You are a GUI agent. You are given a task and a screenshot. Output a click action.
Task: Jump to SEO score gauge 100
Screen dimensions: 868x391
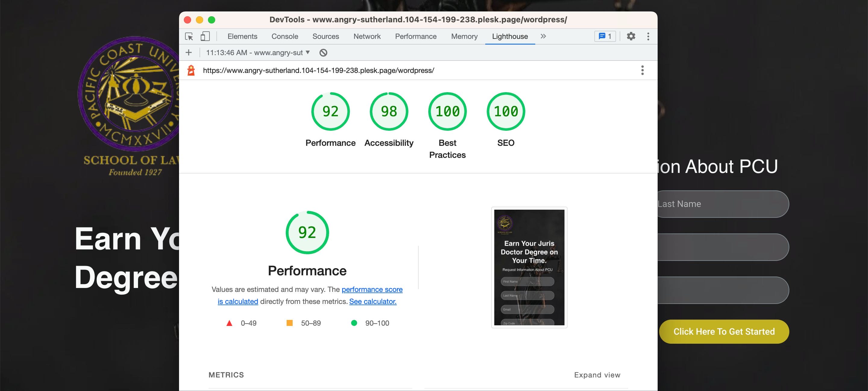pyautogui.click(x=505, y=111)
